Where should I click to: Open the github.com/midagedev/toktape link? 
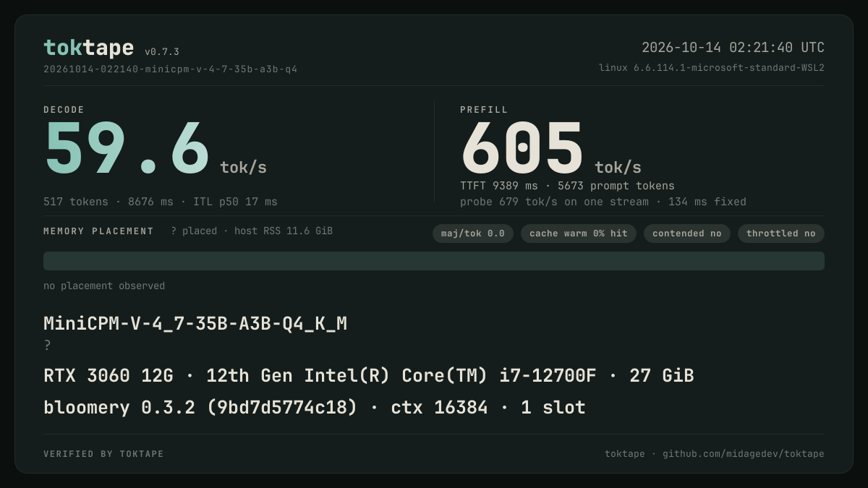[x=744, y=454]
